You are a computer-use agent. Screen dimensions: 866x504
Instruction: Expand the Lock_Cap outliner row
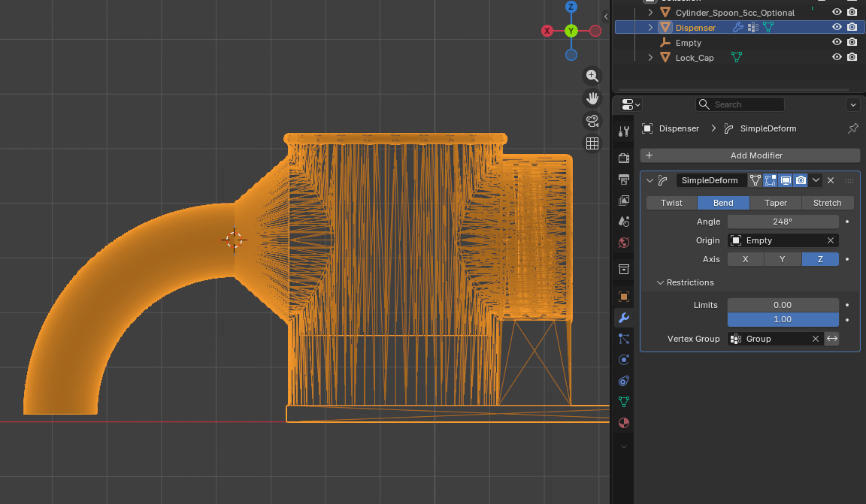pyautogui.click(x=650, y=57)
